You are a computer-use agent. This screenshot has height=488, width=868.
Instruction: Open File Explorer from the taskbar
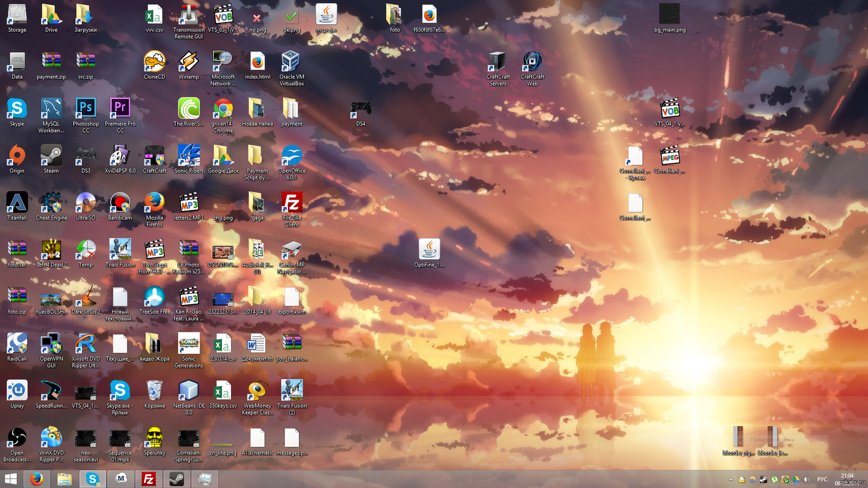point(65,479)
